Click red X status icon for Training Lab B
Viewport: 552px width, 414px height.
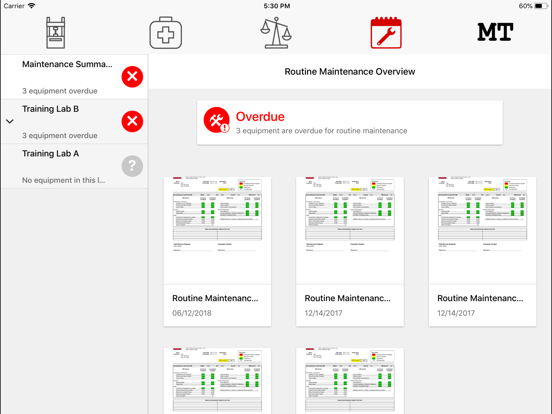[x=132, y=121]
